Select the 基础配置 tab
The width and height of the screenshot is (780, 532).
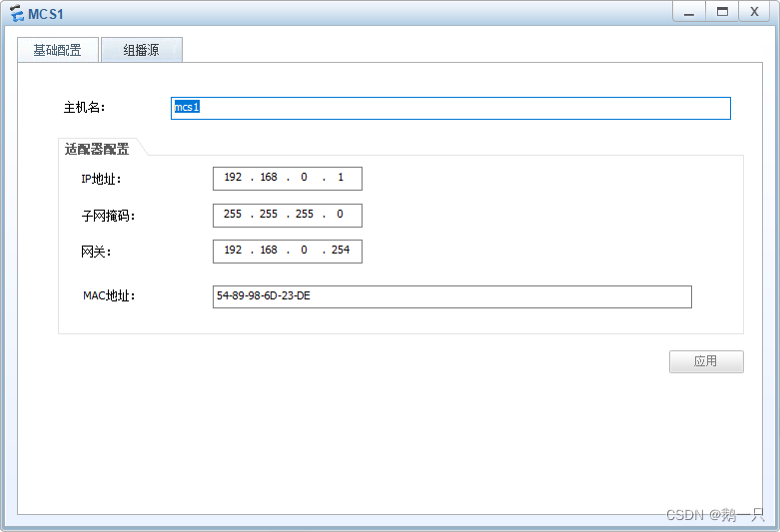[58, 50]
